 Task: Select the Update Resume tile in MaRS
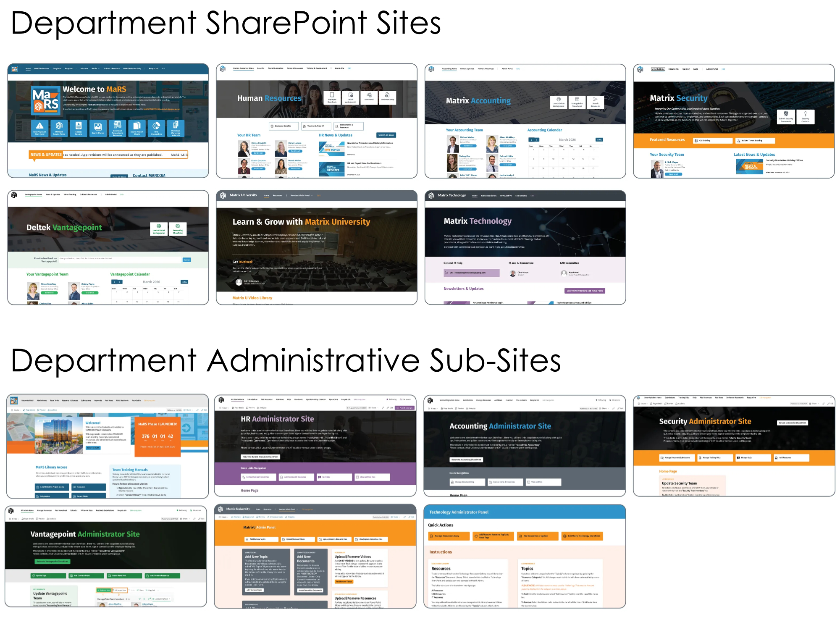point(79,128)
